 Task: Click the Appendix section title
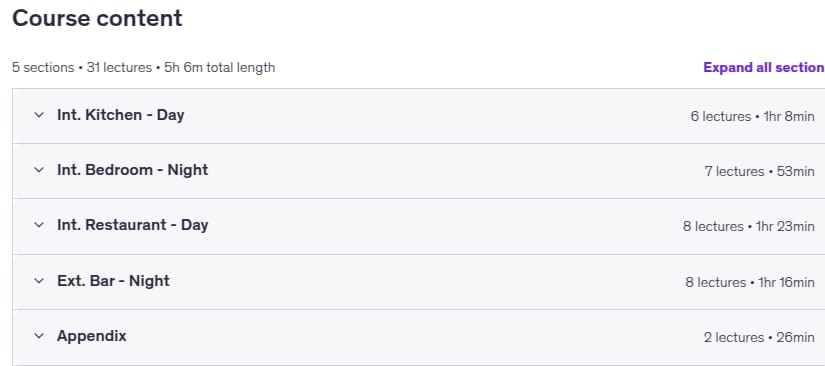point(92,336)
